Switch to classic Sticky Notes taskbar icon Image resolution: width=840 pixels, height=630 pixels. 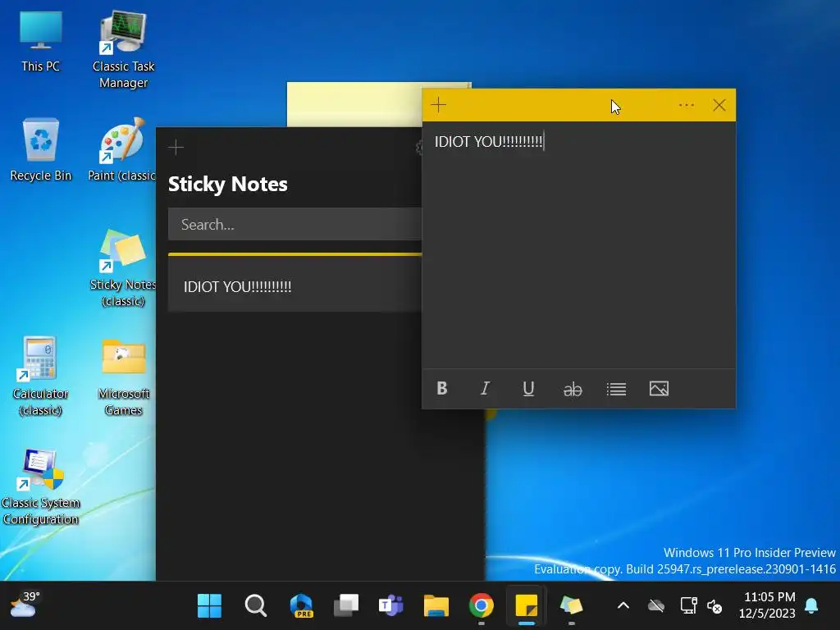point(571,606)
